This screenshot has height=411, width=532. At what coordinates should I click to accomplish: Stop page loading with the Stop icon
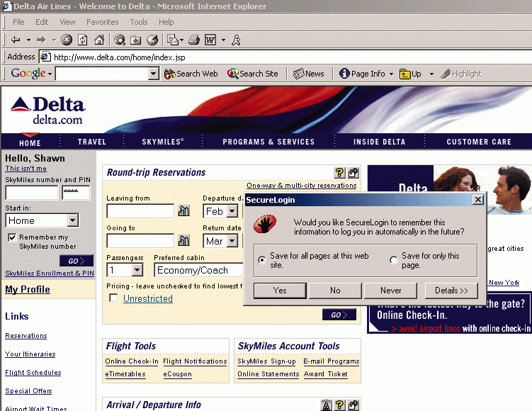[x=67, y=40]
